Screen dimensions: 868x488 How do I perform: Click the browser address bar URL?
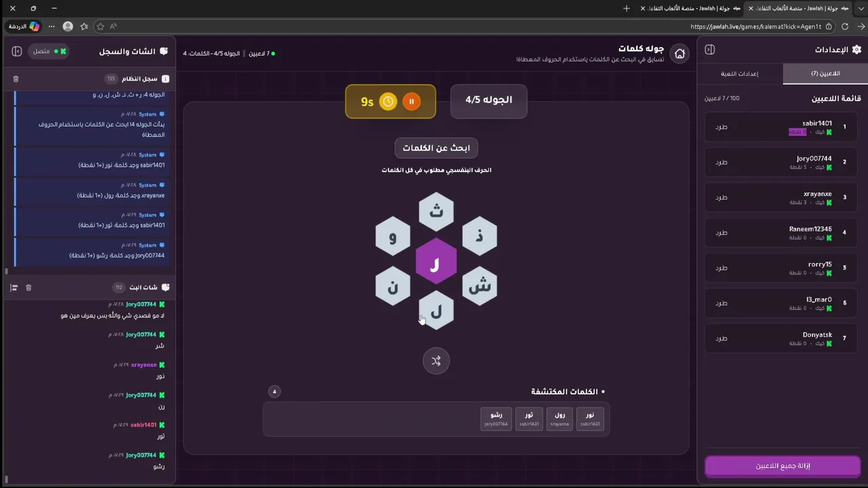click(x=755, y=26)
